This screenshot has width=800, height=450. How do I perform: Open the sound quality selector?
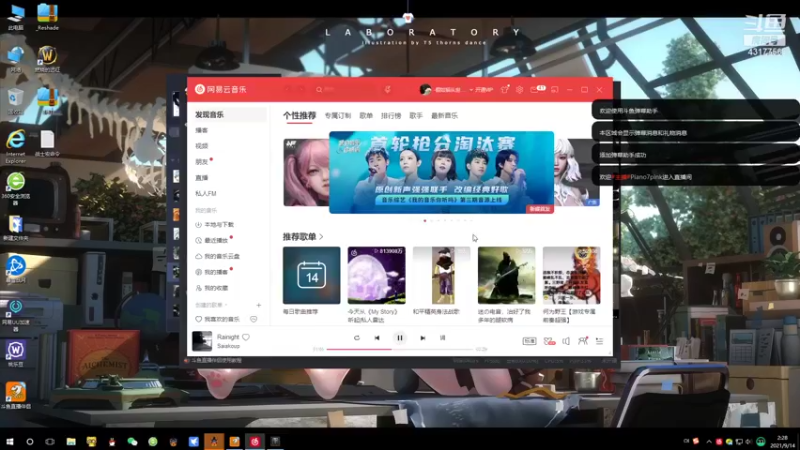coord(529,341)
